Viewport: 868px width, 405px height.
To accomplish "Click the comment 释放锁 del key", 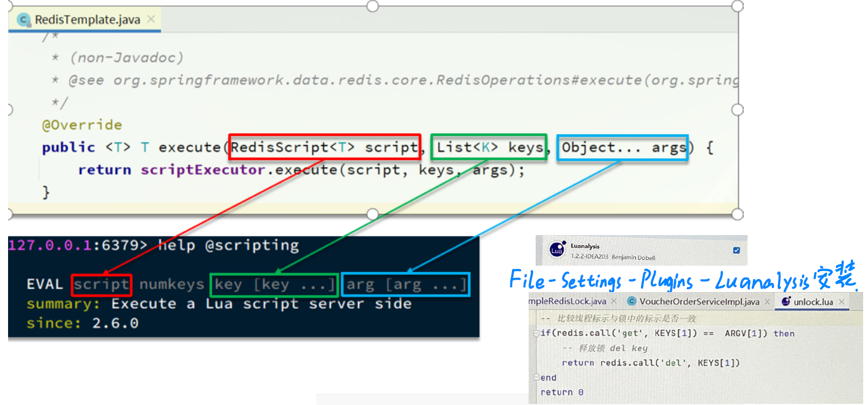I will [605, 348].
